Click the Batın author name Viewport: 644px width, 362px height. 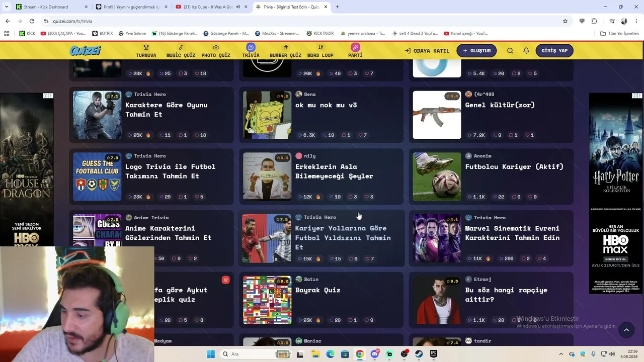(x=311, y=280)
